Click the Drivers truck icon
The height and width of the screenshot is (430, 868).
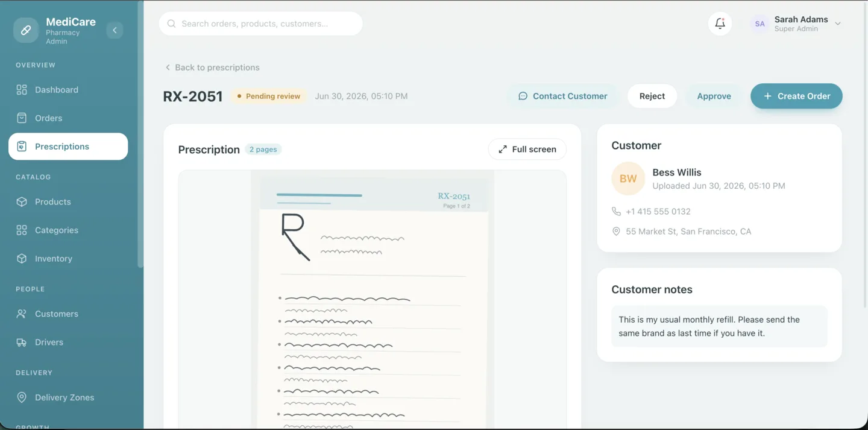click(22, 343)
